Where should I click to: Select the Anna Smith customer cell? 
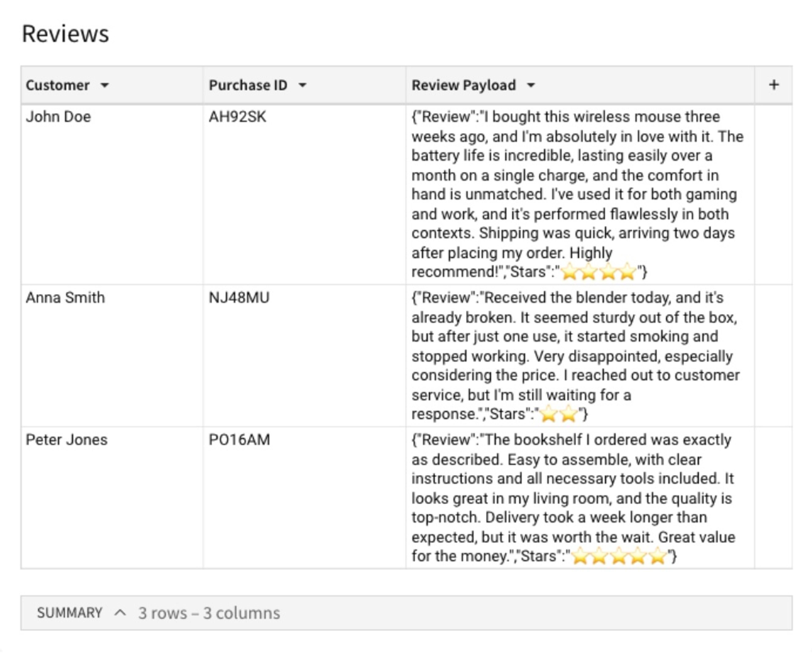(112, 355)
